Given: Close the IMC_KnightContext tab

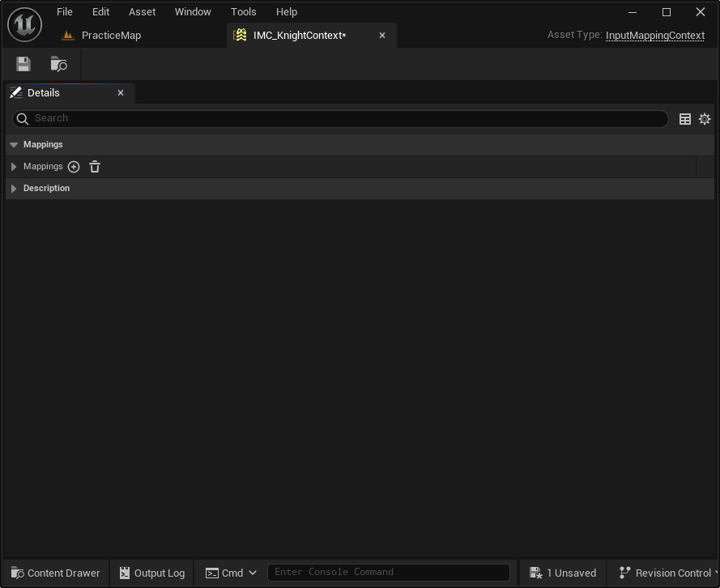Looking at the screenshot, I should click(x=382, y=36).
